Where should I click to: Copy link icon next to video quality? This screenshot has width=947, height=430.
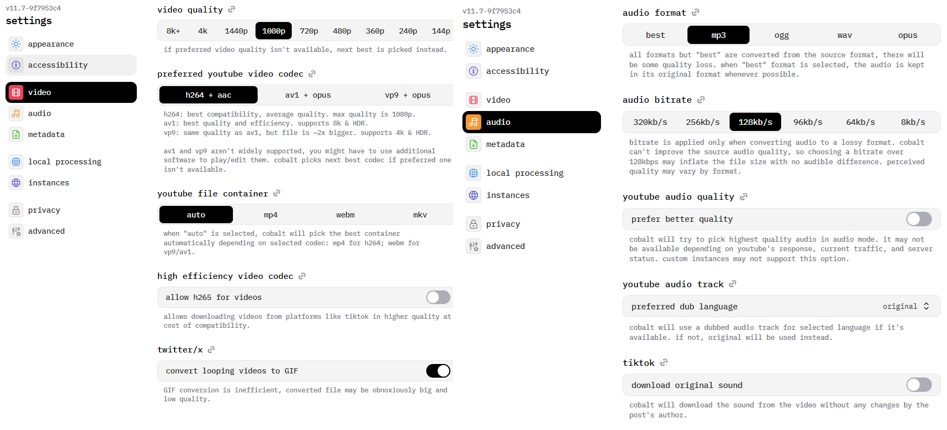point(232,10)
